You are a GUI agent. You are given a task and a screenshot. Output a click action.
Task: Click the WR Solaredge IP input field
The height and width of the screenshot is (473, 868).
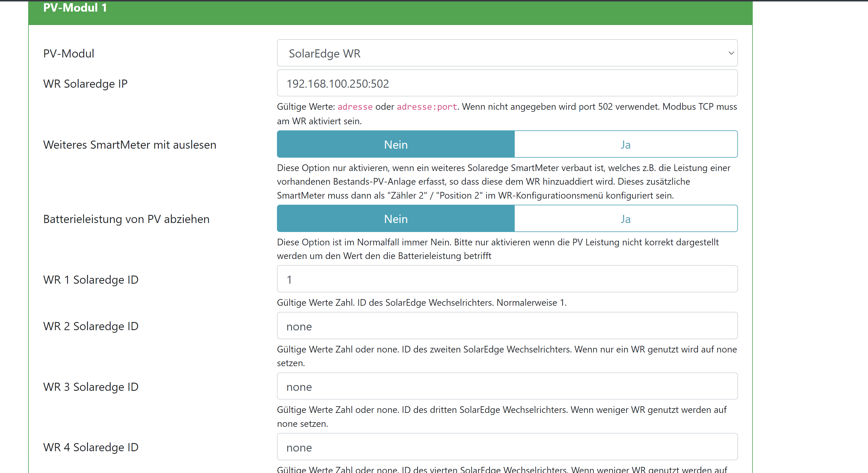[507, 83]
